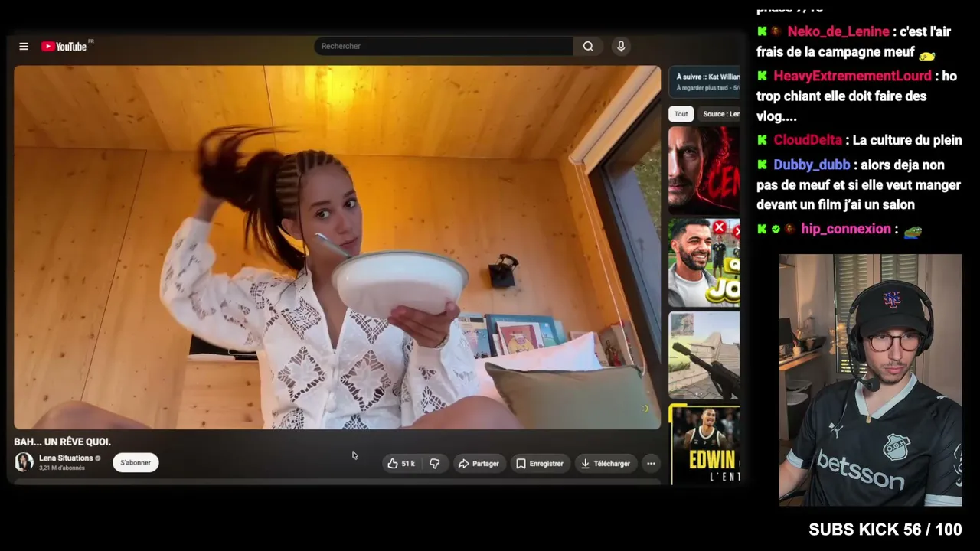Download the video with Télécharger

[x=605, y=464]
